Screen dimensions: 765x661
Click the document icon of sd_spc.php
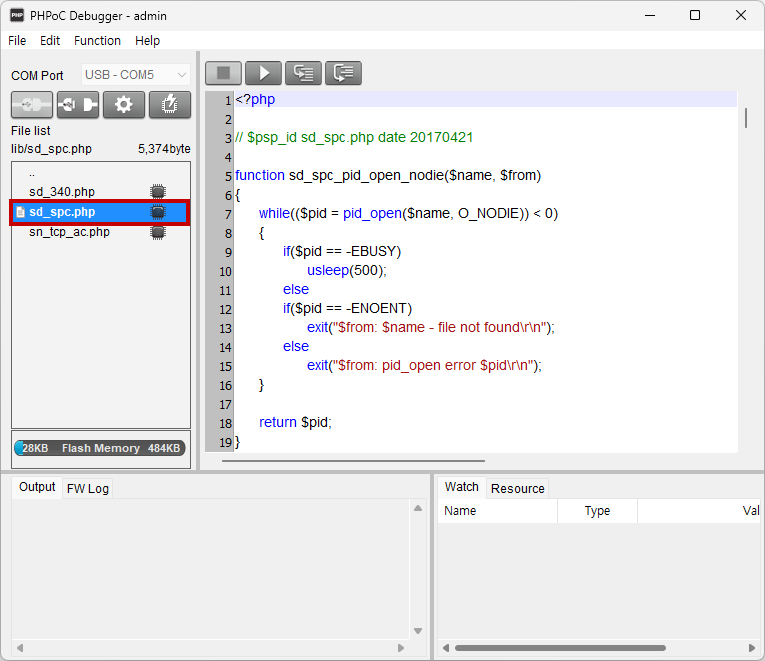click(x=20, y=212)
